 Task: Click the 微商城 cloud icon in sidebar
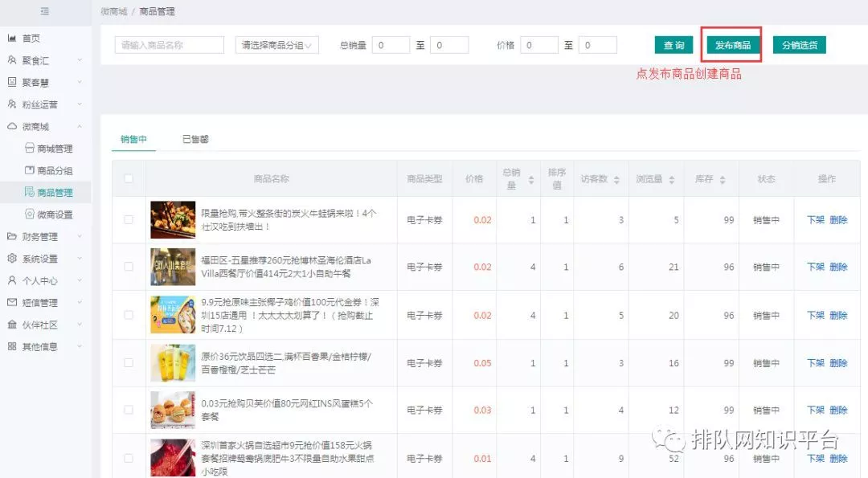click(12, 127)
